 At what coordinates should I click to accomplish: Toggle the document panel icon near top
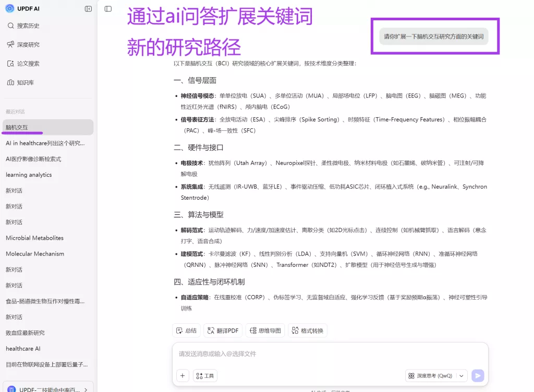click(107, 8)
